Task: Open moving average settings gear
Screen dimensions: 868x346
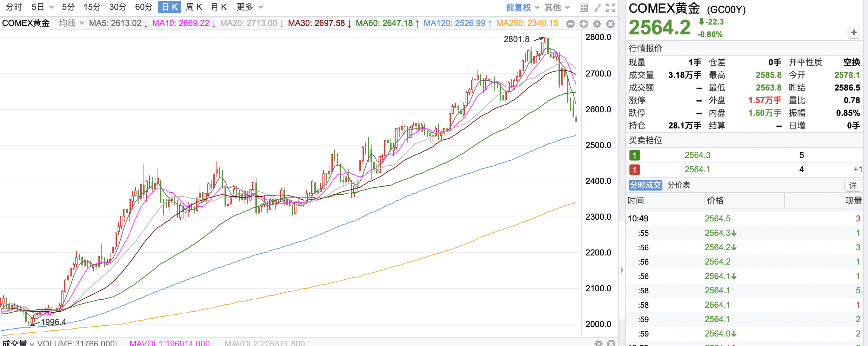Action: point(597,24)
